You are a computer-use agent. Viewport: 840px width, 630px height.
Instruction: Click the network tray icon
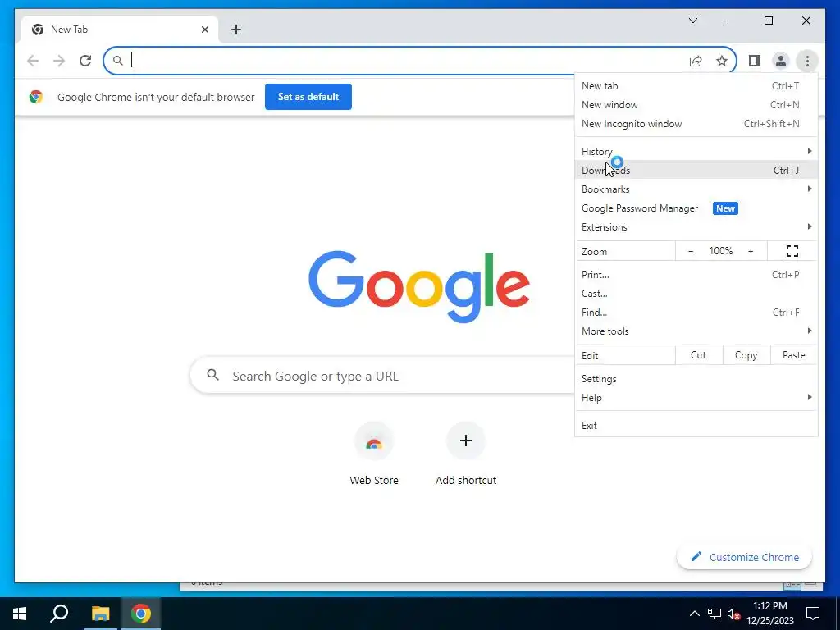(x=714, y=614)
